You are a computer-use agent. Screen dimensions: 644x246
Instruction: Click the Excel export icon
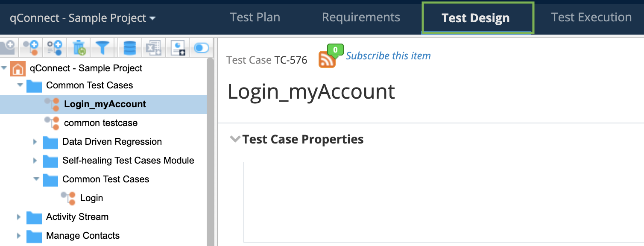(153, 47)
